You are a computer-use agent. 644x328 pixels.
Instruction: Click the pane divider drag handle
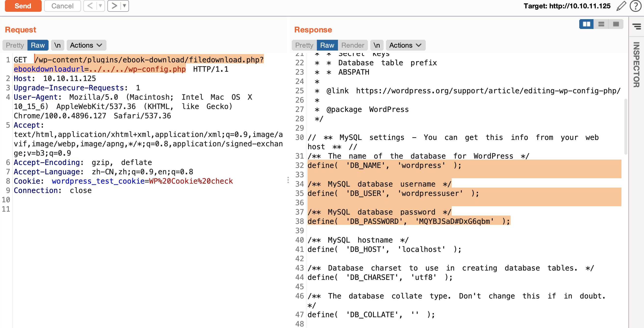click(x=288, y=180)
